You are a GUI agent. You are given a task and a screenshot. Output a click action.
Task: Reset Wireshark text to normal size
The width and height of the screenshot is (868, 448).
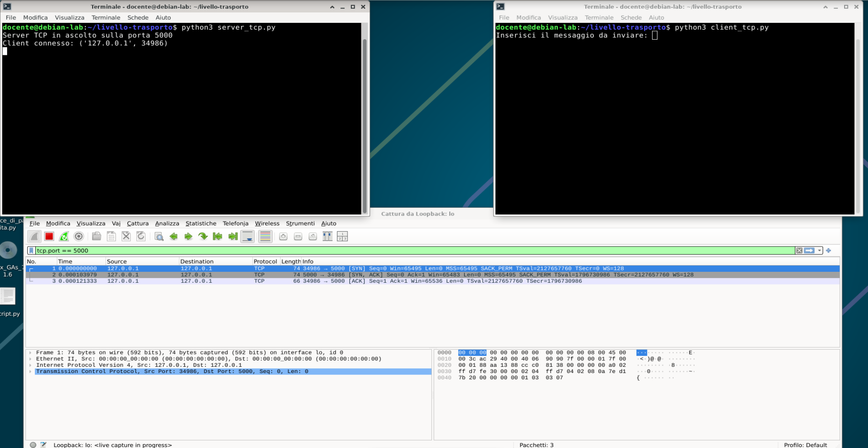(313, 236)
